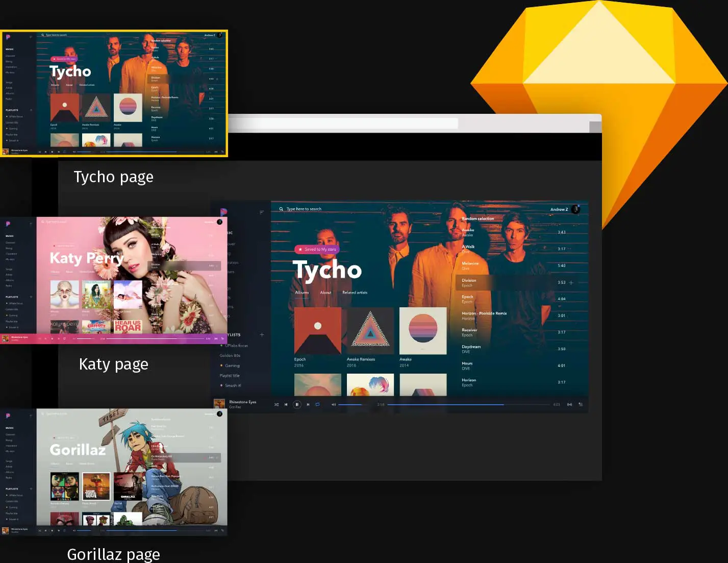
Task: Open the Awake 2014 album cover in the large preview
Action: [423, 331]
